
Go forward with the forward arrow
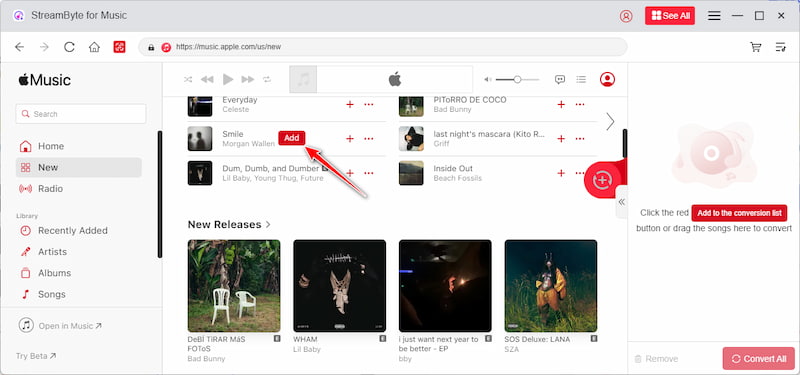point(44,47)
